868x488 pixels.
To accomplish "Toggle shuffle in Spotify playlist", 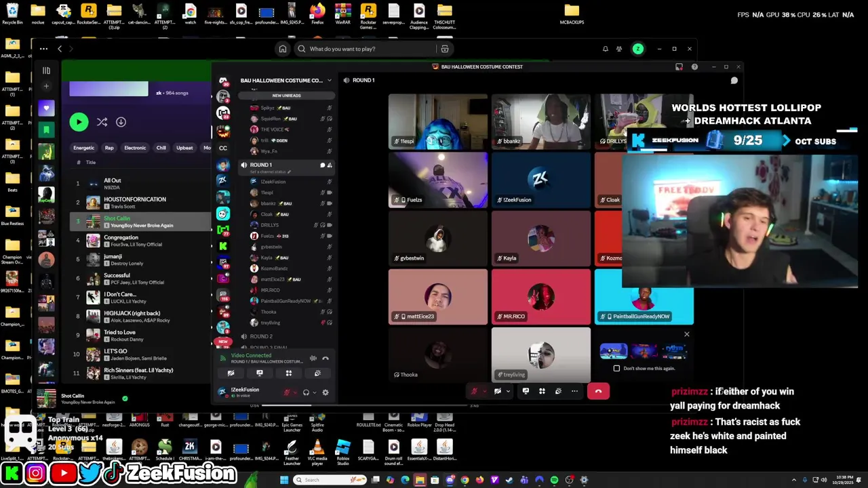I will tap(102, 122).
